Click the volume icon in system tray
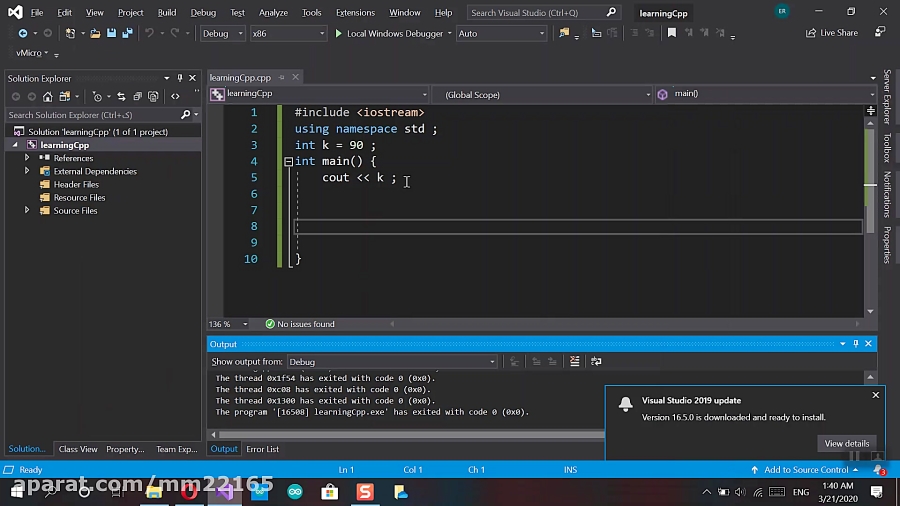900x506 pixels. 740,492
